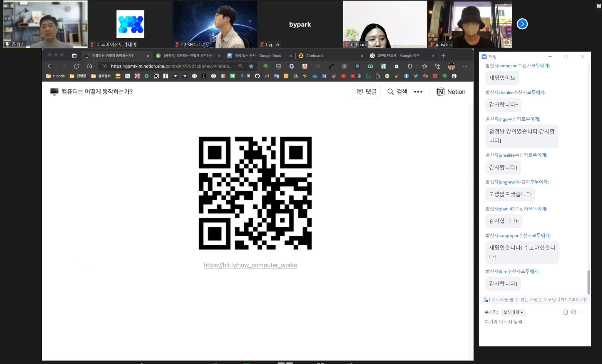Open the Gmail bookmark icon
Viewport: 602px width, 364px height.
click(x=267, y=76)
